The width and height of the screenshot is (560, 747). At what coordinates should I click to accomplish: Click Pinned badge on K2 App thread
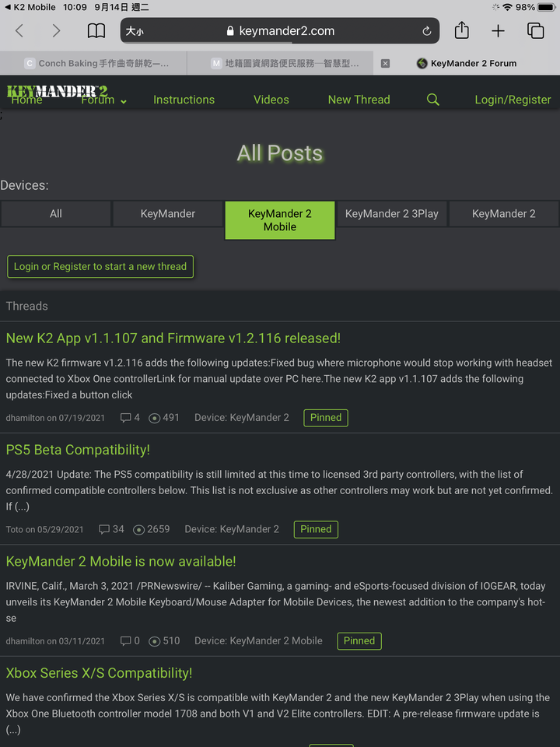tap(326, 418)
